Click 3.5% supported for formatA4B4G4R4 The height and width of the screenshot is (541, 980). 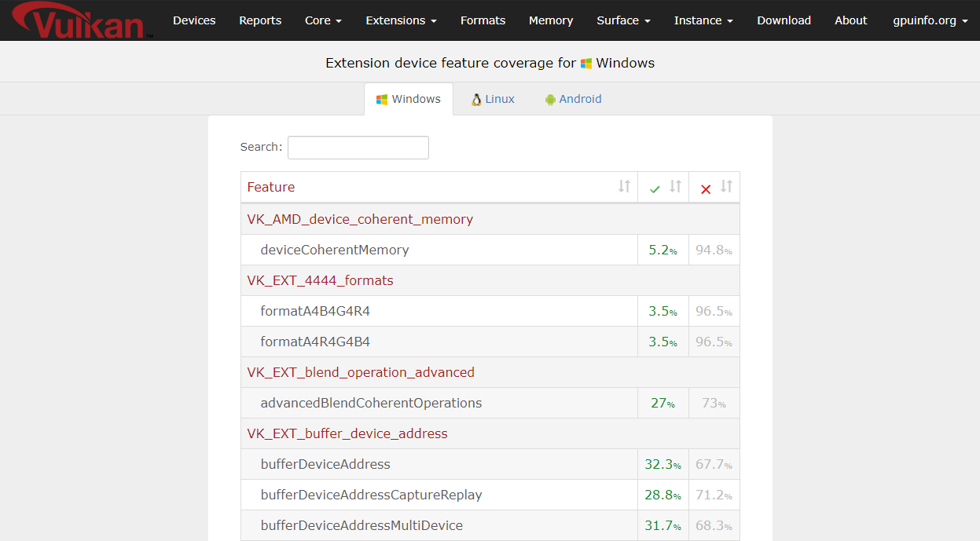[x=663, y=311]
